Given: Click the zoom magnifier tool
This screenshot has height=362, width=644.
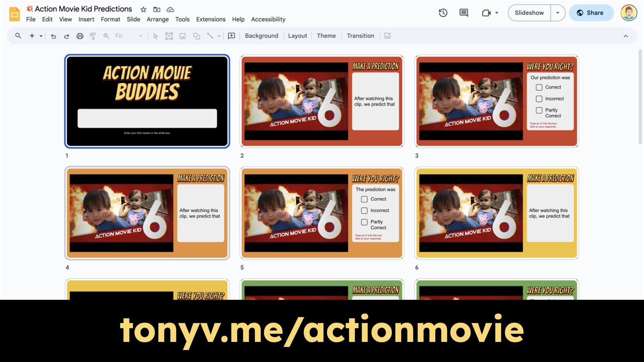Looking at the screenshot, I should (x=106, y=36).
